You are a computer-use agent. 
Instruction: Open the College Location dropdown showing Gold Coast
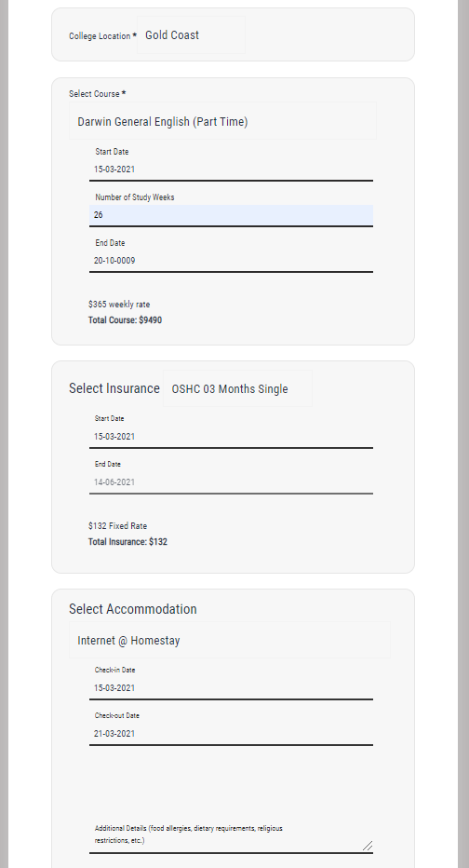coord(191,34)
